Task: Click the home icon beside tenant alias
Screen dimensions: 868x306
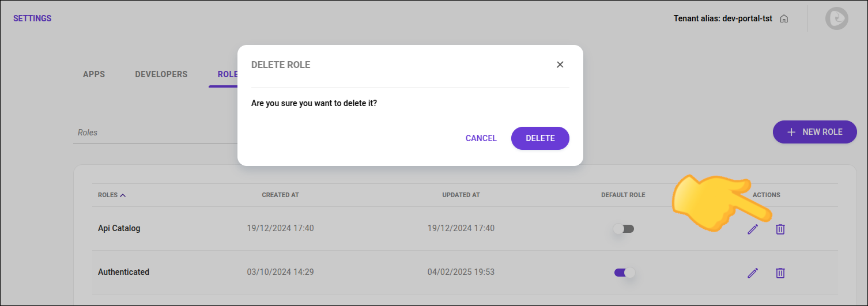Action: [784, 18]
